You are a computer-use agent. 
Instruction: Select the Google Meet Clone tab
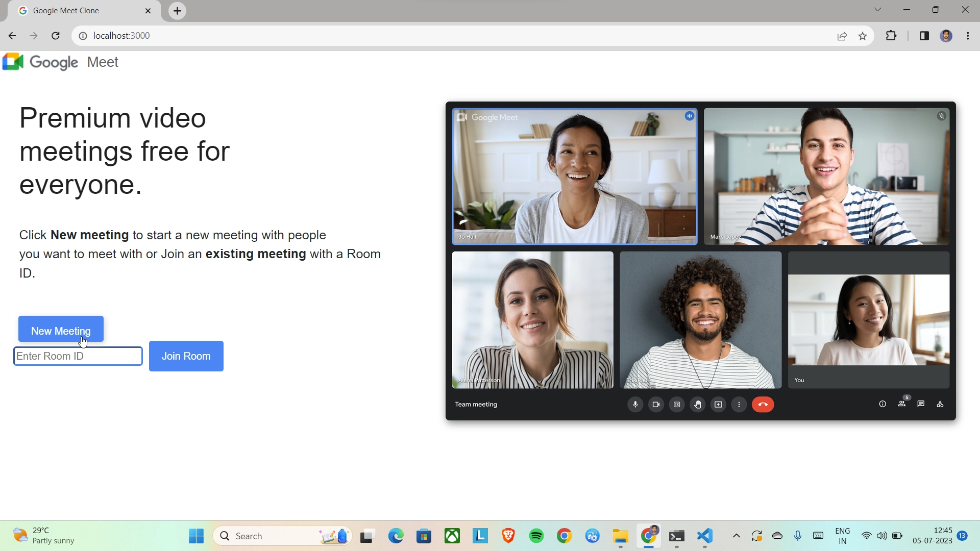point(66,11)
